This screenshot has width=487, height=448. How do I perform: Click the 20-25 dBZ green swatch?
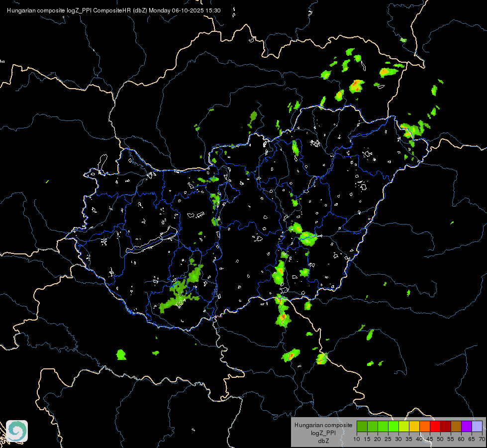coord(383,427)
